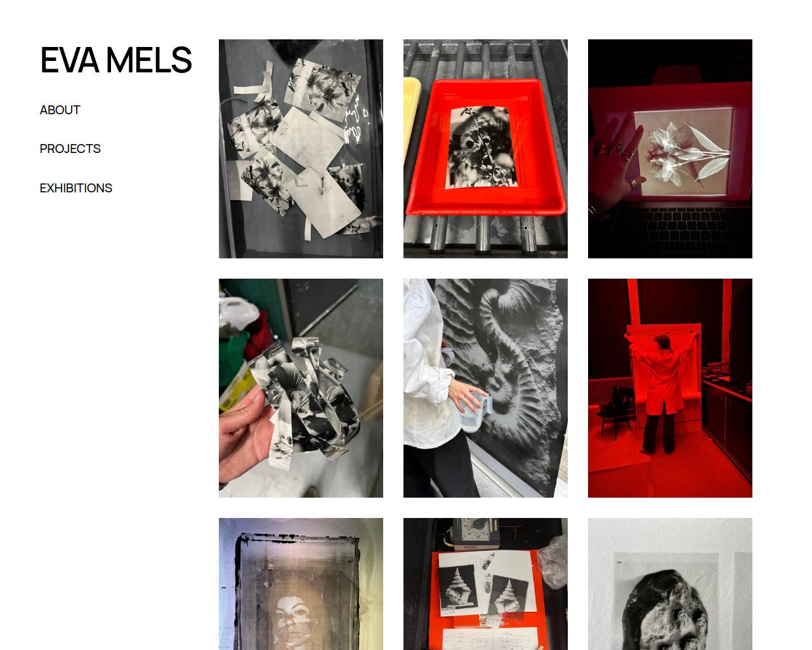Open the EVA MELS site title

(x=115, y=60)
